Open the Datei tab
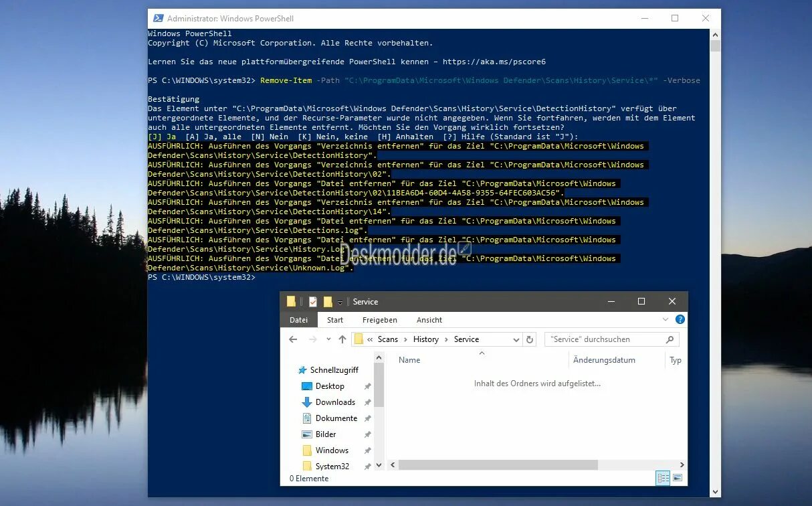Image resolution: width=812 pixels, height=506 pixels. (298, 320)
